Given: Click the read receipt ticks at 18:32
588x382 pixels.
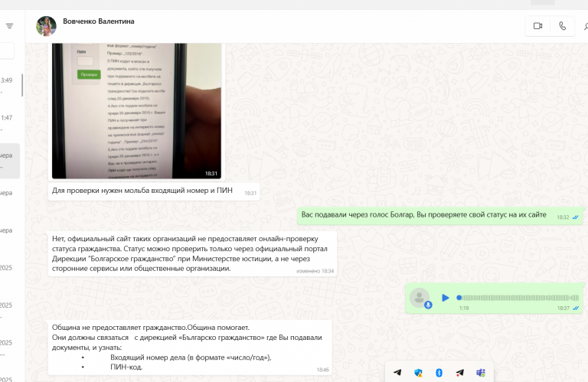Looking at the screenshot, I should click(575, 217).
